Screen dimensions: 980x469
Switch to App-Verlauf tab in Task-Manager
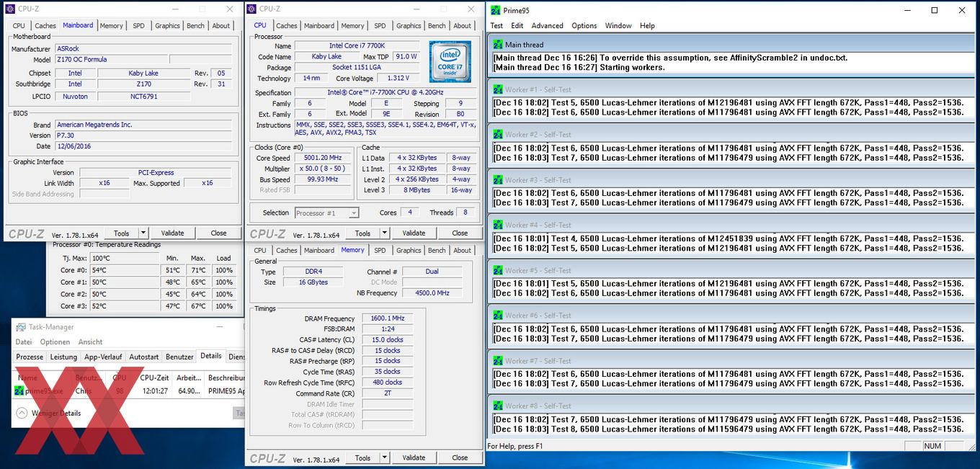pyautogui.click(x=103, y=357)
